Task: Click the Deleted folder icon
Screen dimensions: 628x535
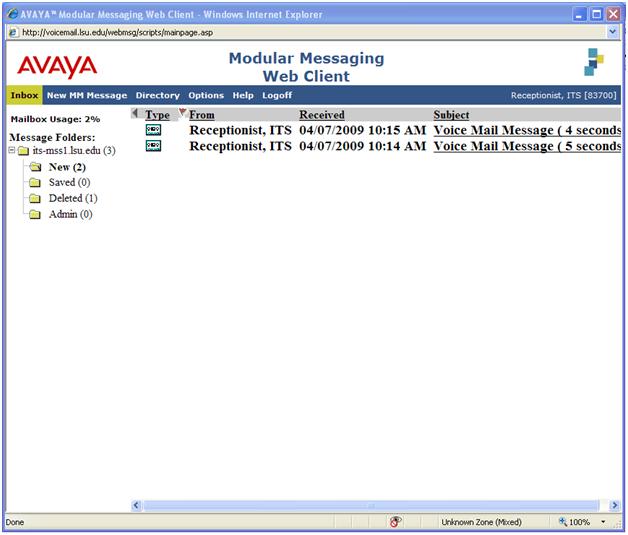Action: coord(35,199)
